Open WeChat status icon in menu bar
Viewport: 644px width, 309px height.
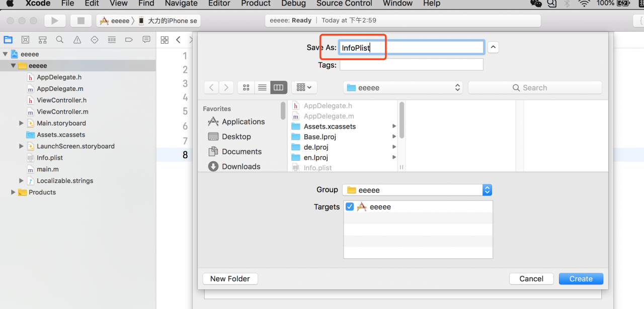point(536,4)
